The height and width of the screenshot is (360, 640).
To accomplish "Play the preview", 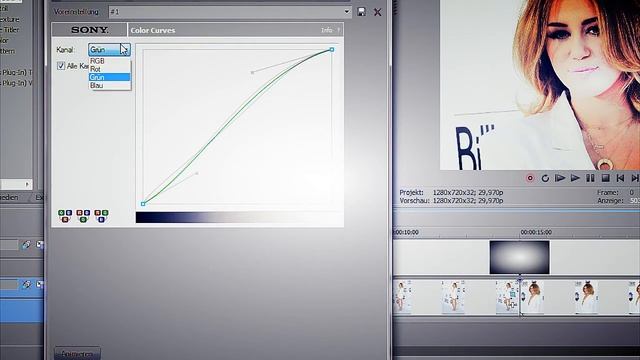I will 575,178.
